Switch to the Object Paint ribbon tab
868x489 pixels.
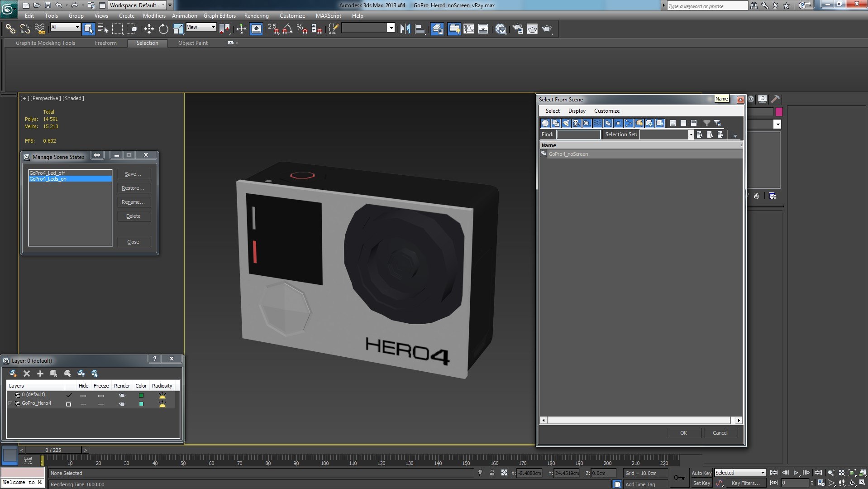(193, 43)
